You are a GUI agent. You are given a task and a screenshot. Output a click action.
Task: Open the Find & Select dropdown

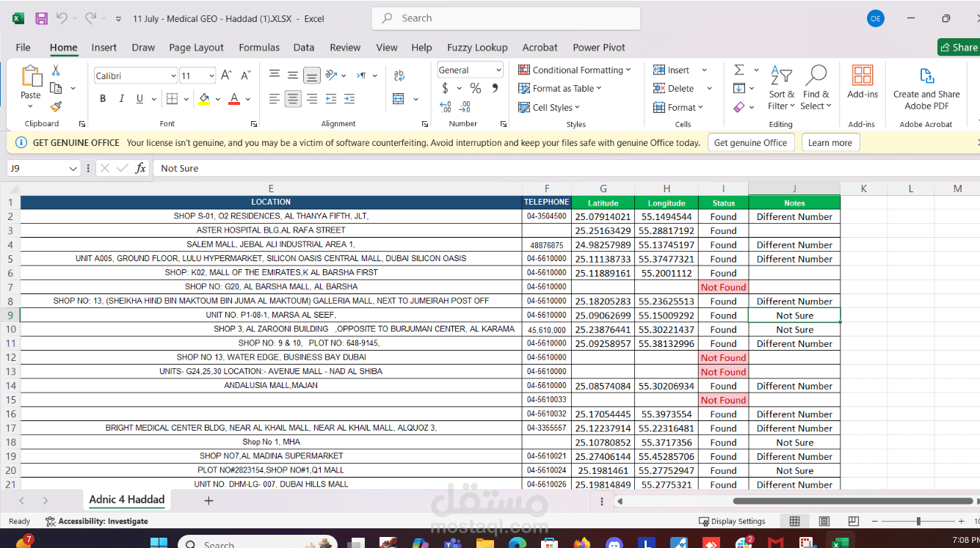click(816, 88)
